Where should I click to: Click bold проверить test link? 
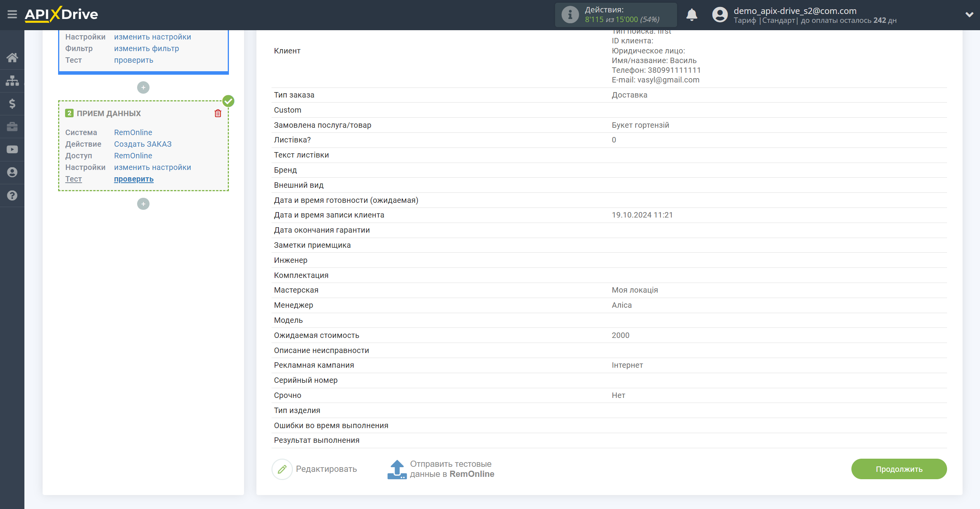click(134, 179)
